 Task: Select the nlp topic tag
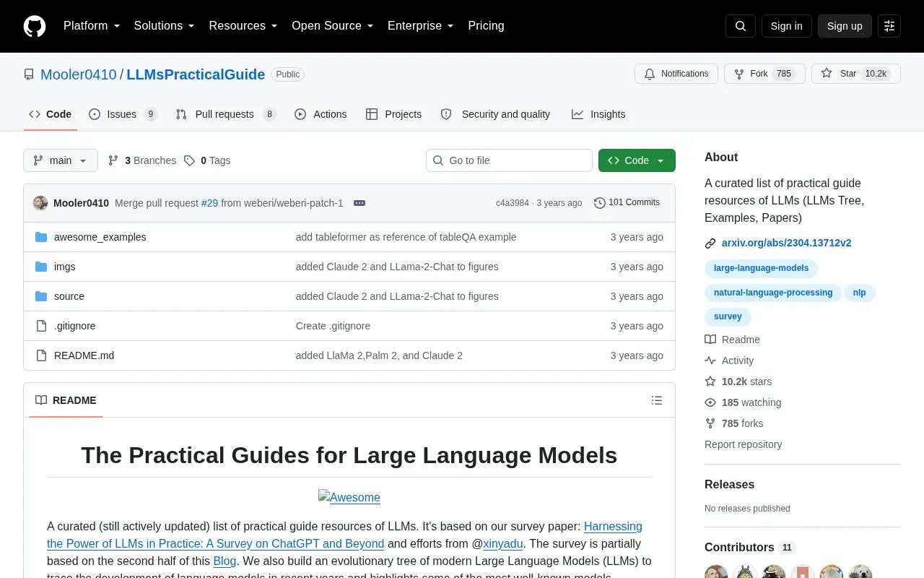pos(859,293)
